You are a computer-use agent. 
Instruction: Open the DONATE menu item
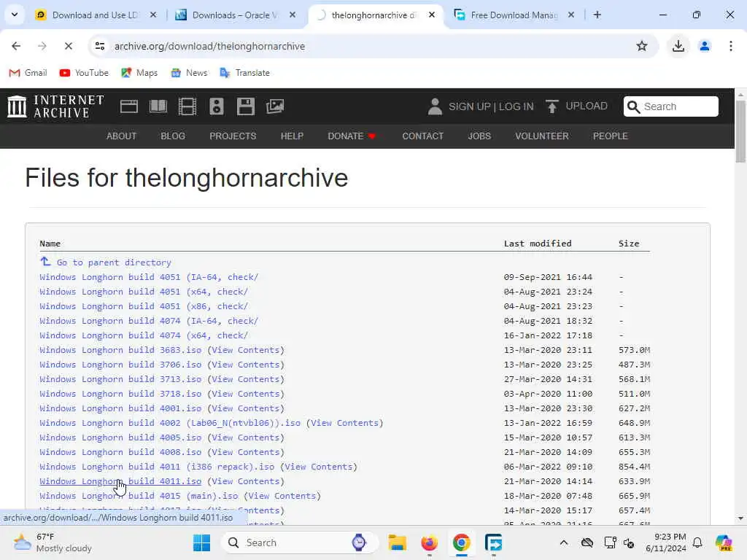[x=352, y=136]
